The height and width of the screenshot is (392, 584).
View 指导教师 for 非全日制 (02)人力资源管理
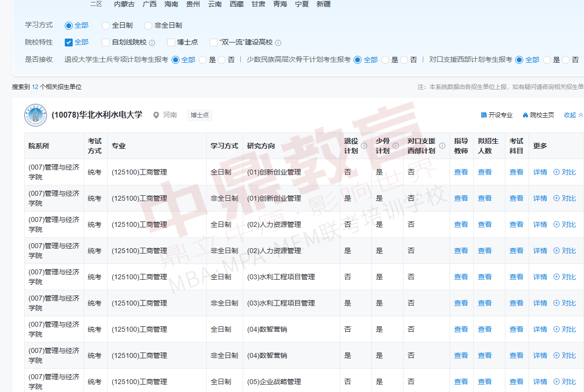point(461,251)
